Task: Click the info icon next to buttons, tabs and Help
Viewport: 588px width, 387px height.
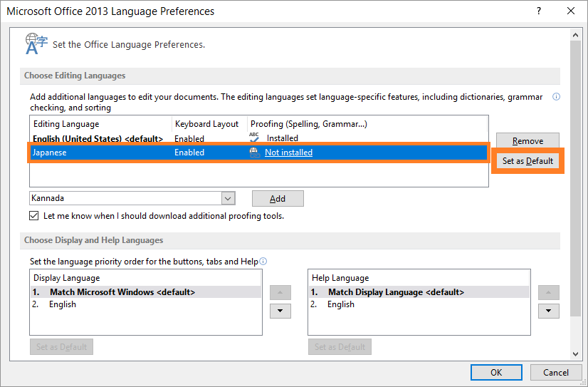Action: click(263, 262)
